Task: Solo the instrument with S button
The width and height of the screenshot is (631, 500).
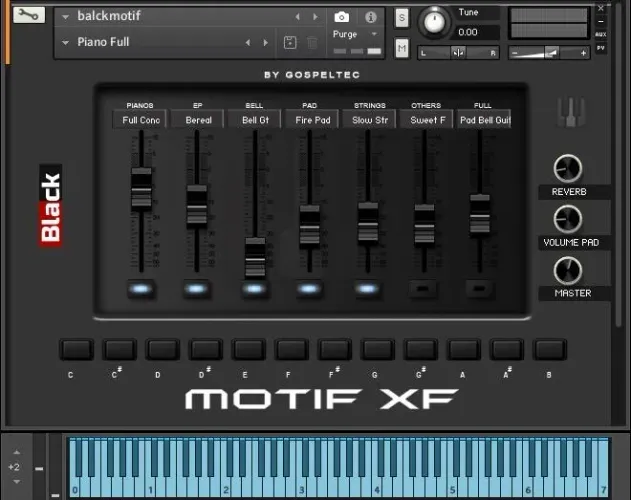Action: click(x=402, y=18)
